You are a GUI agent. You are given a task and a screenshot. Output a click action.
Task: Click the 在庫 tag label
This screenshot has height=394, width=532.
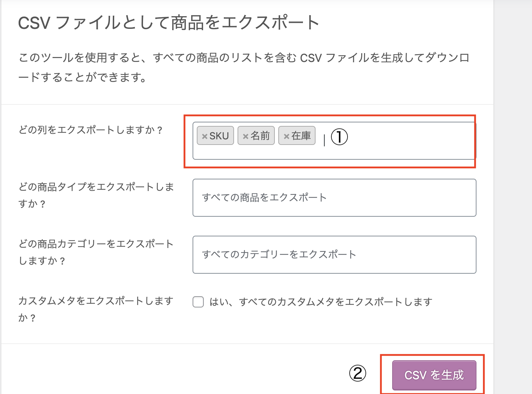301,136
